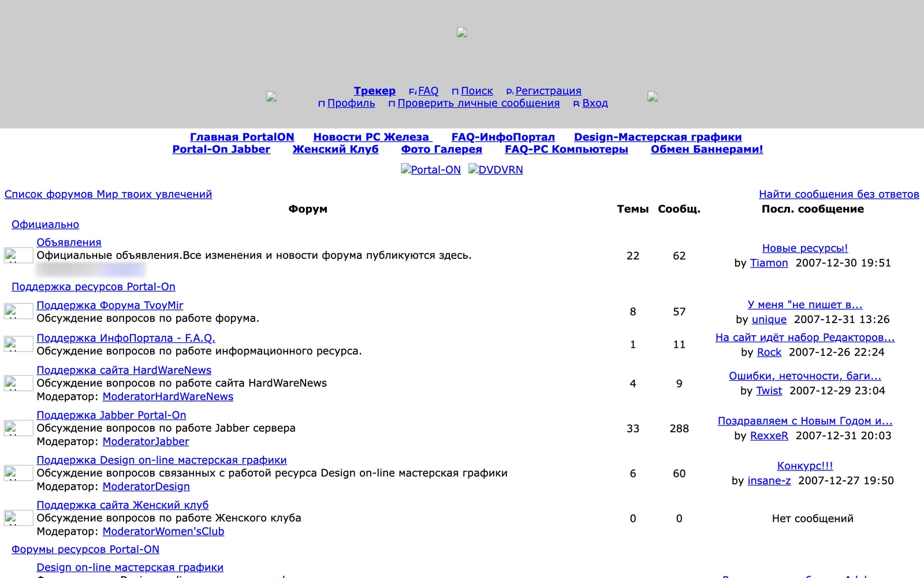Click the DVDVRN banner image

click(495, 169)
